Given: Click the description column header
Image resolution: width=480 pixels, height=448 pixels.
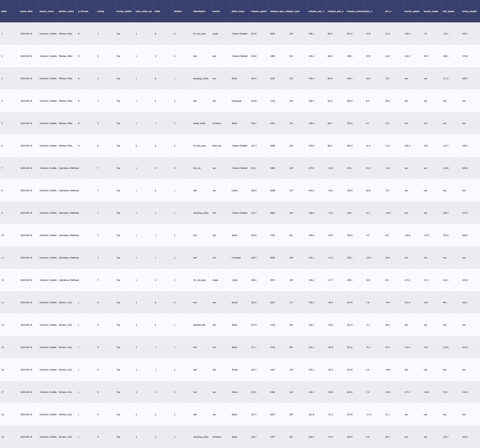Looking at the screenshot, I should (199, 11).
